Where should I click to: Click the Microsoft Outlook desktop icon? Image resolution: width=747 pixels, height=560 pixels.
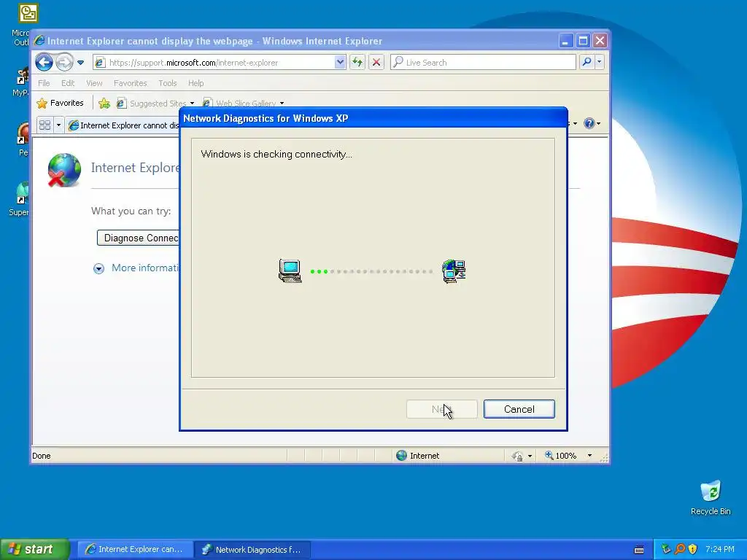point(28,13)
